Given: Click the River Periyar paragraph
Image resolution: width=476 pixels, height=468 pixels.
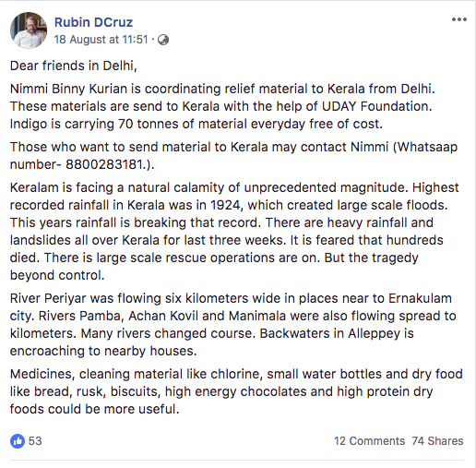Looking at the screenshot, I should (x=232, y=325).
